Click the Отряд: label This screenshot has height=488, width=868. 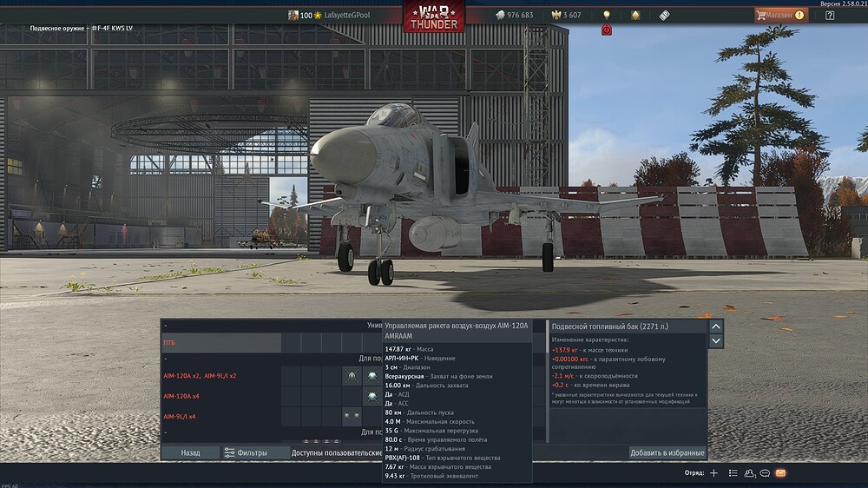(x=694, y=473)
